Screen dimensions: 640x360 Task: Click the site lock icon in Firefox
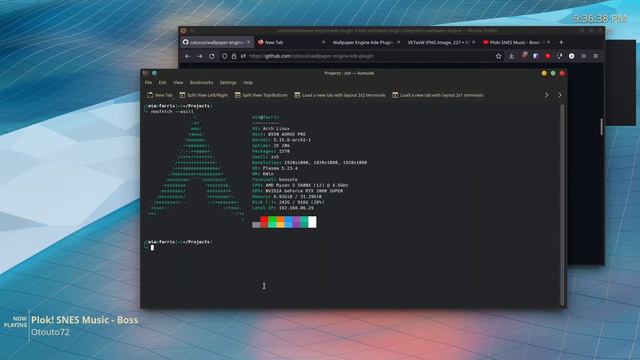point(234,56)
